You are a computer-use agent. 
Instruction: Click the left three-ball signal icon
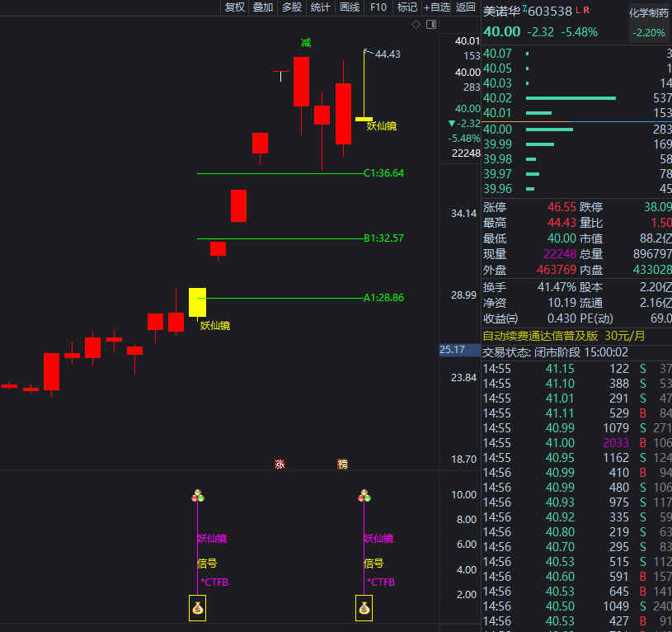(x=198, y=496)
